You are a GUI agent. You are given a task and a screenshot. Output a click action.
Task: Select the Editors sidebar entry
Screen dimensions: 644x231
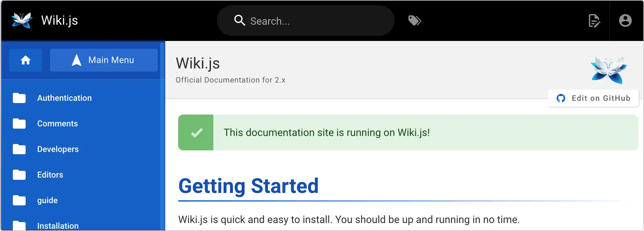point(50,175)
